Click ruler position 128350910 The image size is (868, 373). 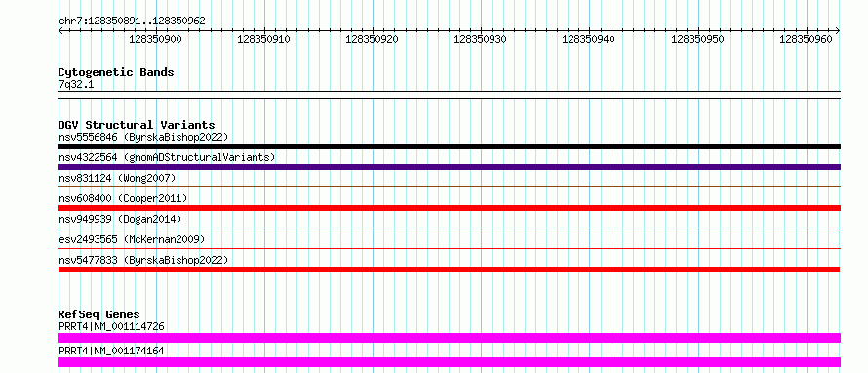(263, 39)
